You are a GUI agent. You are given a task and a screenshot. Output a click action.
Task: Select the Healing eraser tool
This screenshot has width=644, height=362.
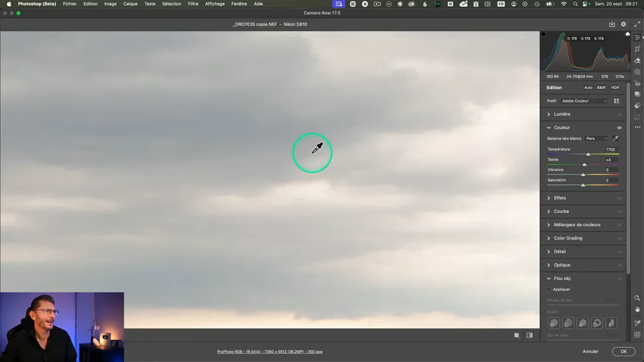coord(637,60)
